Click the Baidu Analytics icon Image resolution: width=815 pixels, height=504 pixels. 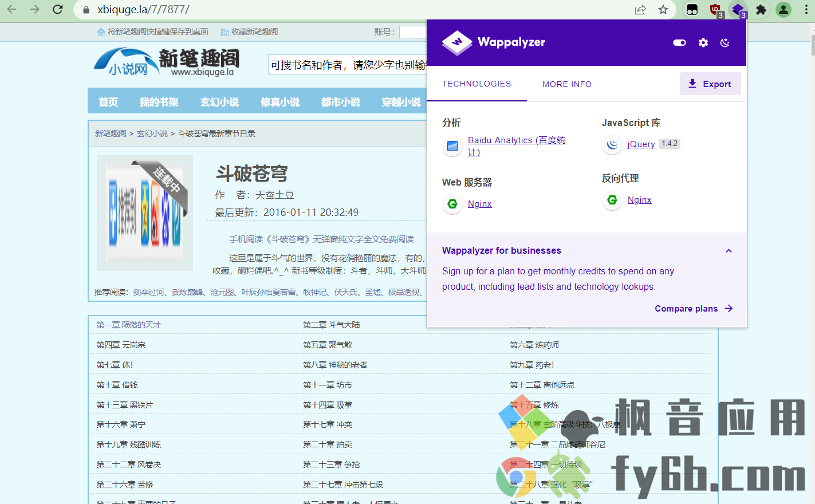pos(452,146)
